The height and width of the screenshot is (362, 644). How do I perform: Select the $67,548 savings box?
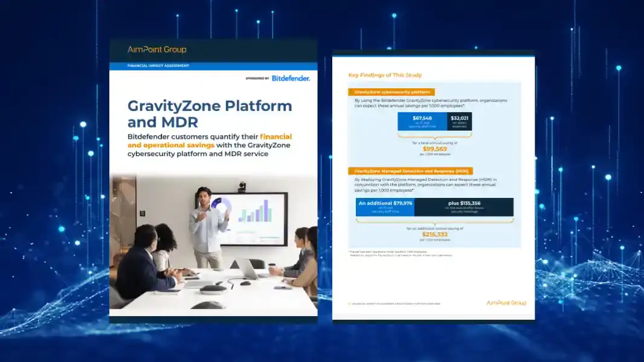pos(422,122)
